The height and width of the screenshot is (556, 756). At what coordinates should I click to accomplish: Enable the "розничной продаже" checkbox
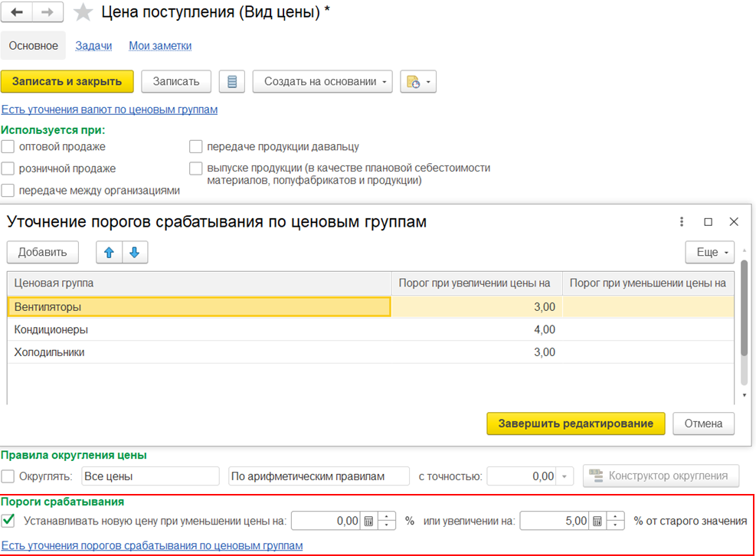point(8,168)
